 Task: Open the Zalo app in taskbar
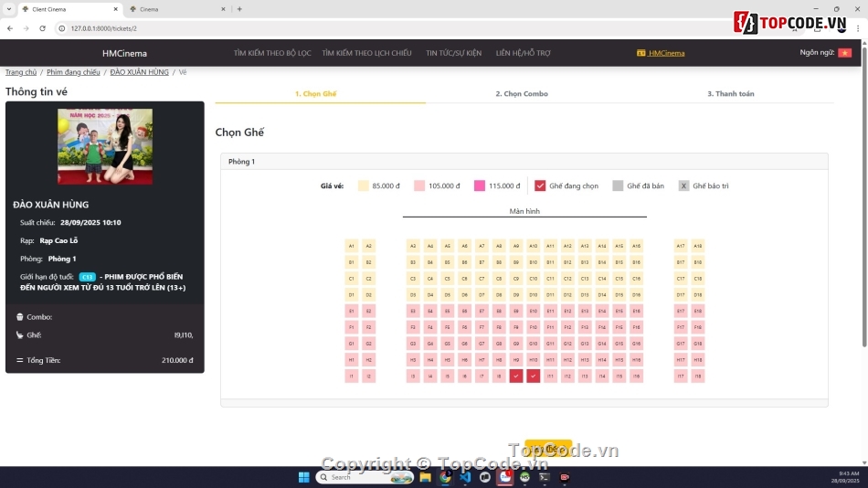pos(504,477)
